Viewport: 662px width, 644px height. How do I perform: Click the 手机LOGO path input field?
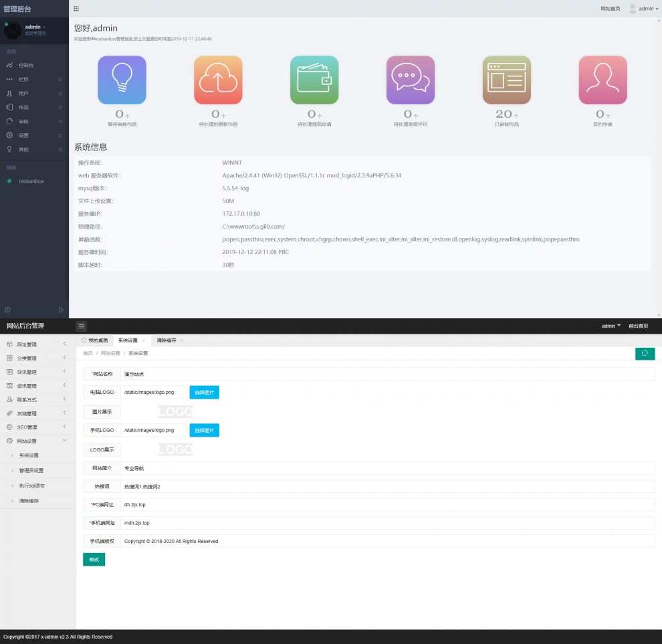click(x=154, y=430)
